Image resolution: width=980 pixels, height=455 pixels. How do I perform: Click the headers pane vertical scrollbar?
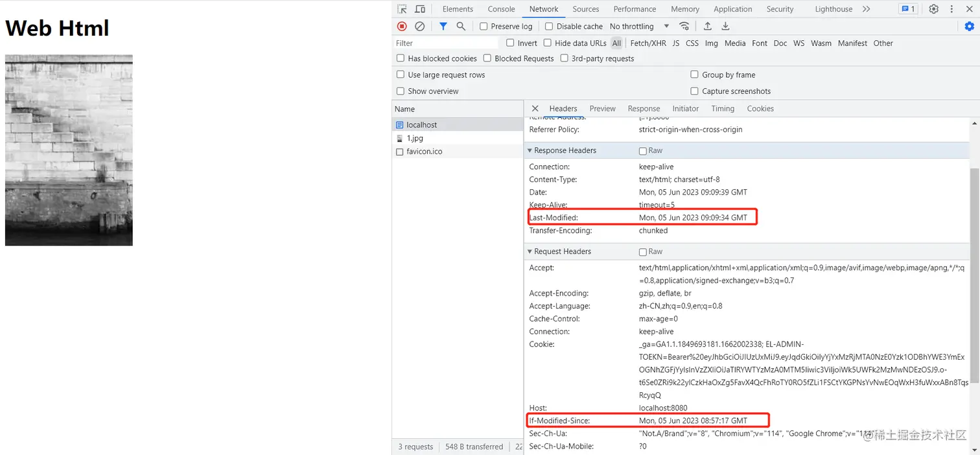974,275
